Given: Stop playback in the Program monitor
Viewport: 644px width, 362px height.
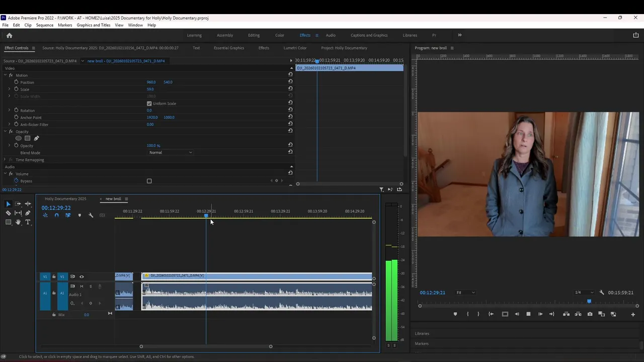Looking at the screenshot, I should (x=528, y=314).
